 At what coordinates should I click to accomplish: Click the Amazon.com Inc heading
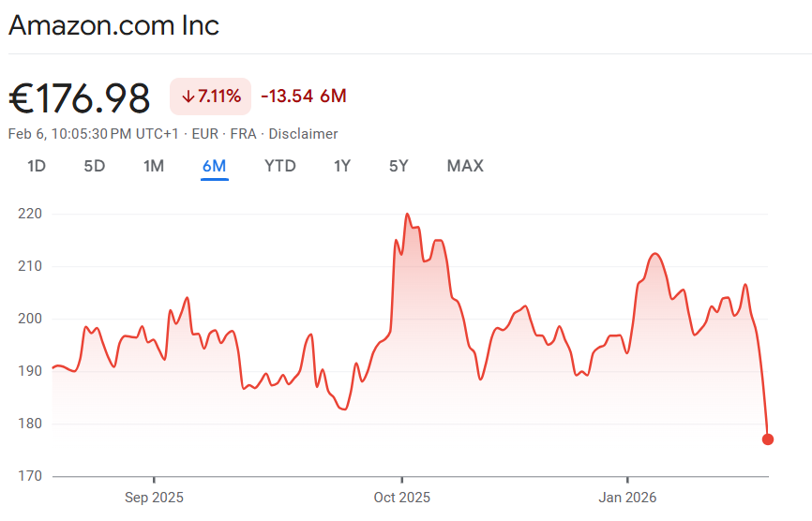(x=113, y=25)
